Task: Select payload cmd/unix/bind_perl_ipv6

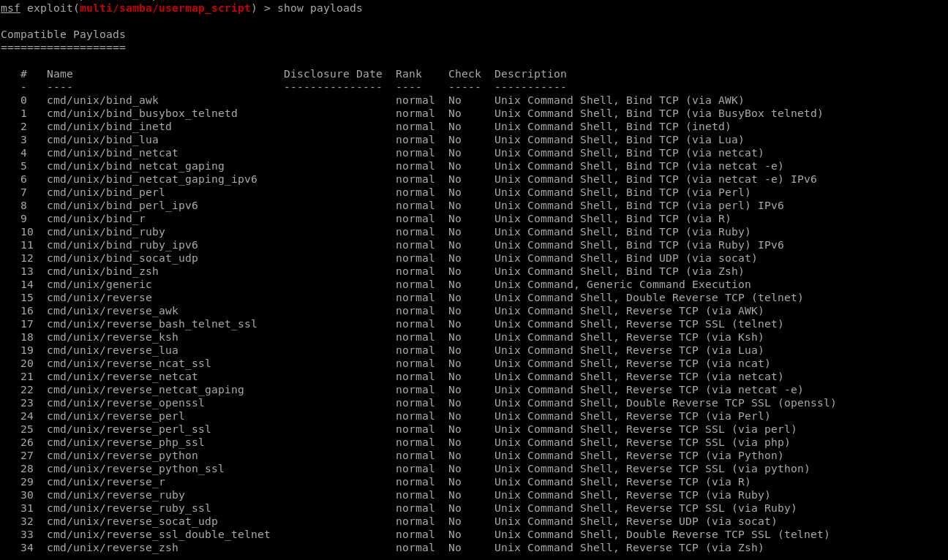Action: click(122, 205)
